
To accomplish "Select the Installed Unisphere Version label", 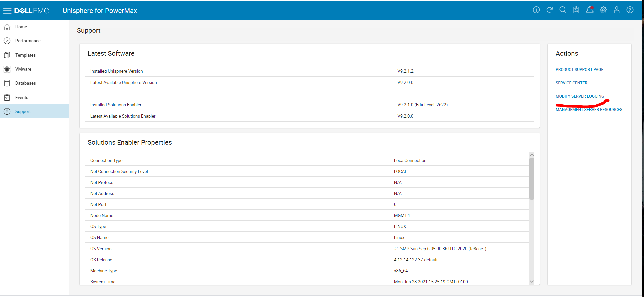I will click(116, 71).
